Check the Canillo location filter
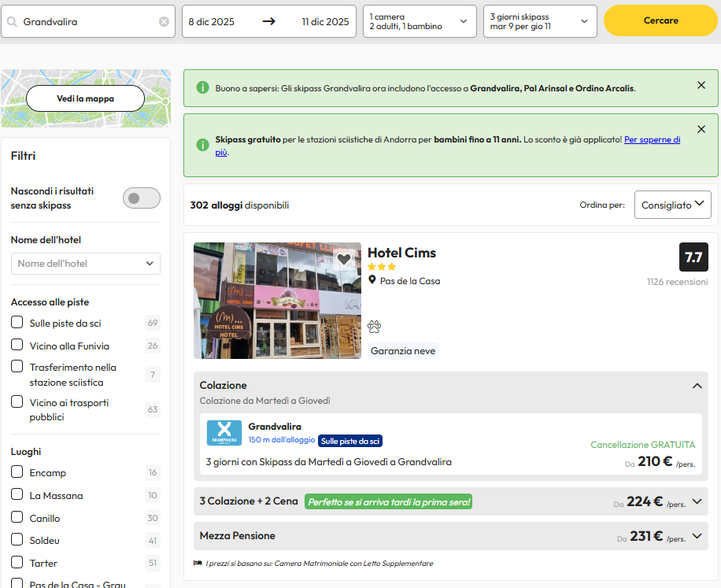The image size is (721, 588). tap(17, 517)
